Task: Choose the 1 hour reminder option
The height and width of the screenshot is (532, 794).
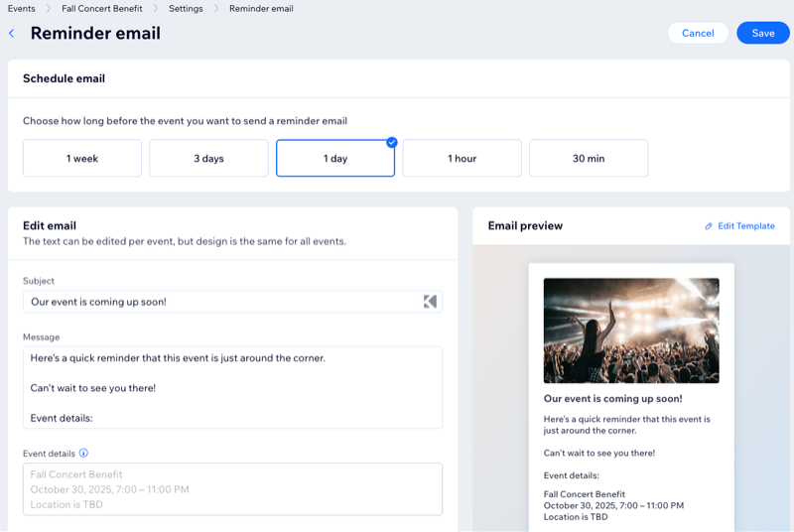Action: [x=462, y=159]
